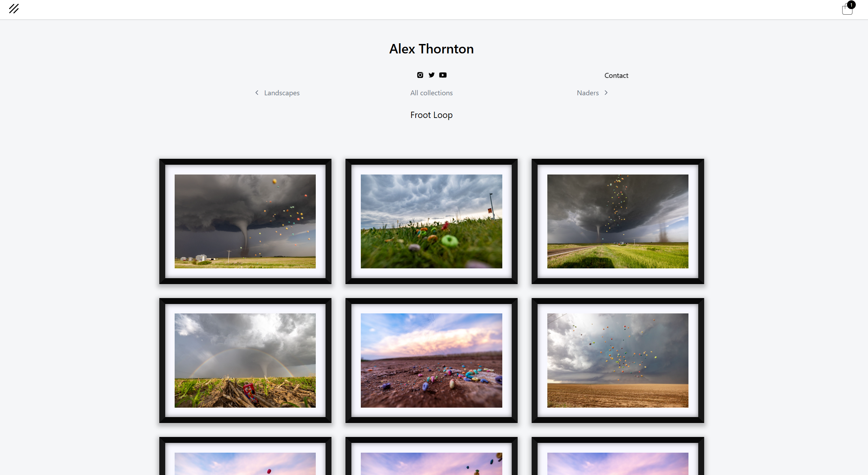
Task: Open the framed tornado with silos print
Action: [x=245, y=221]
